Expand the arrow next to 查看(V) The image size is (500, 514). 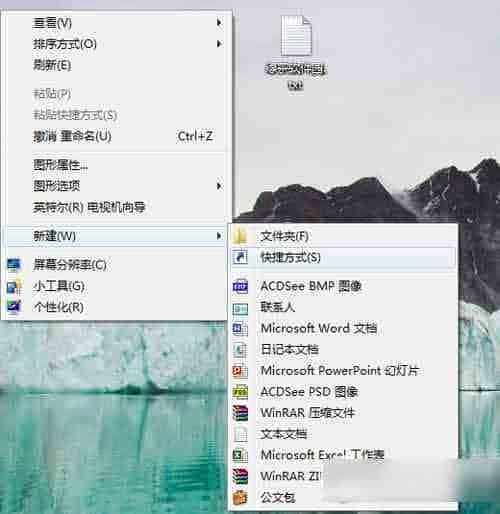tap(219, 23)
